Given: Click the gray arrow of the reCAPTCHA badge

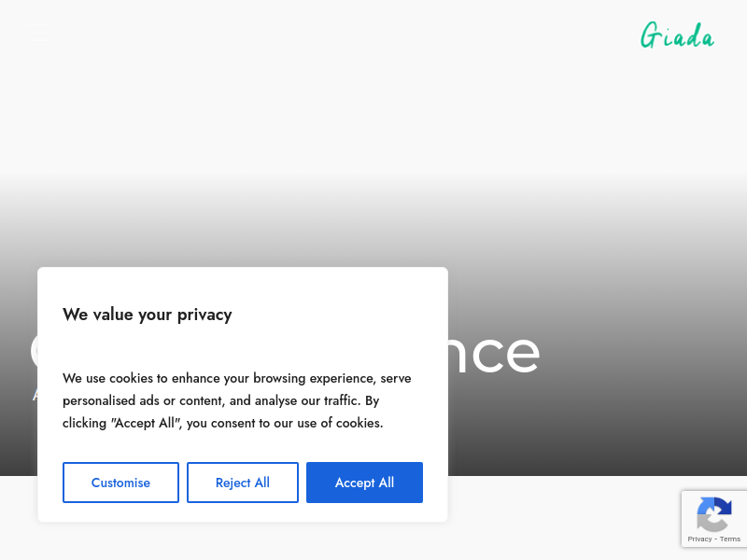Looking at the screenshot, I should pos(712,523).
